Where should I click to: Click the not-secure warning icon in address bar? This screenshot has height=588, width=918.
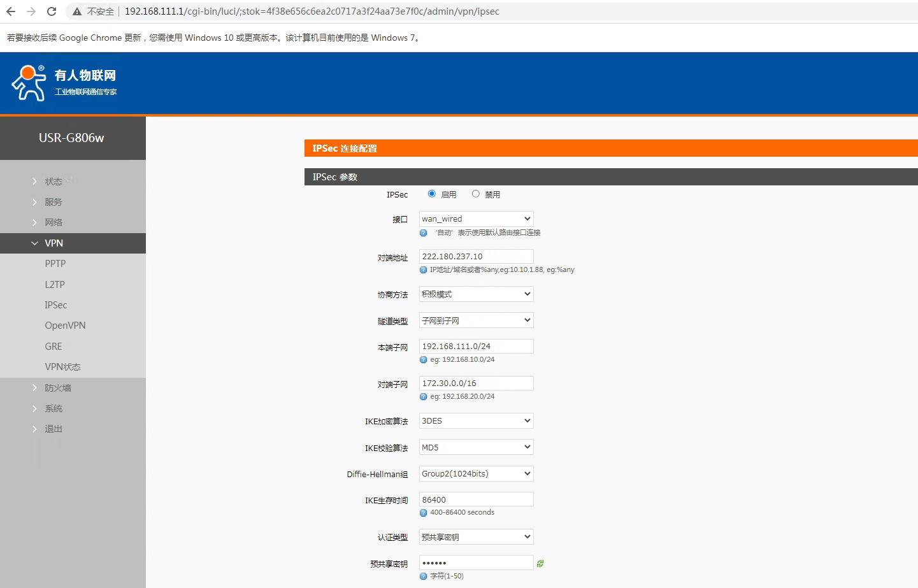point(77,11)
